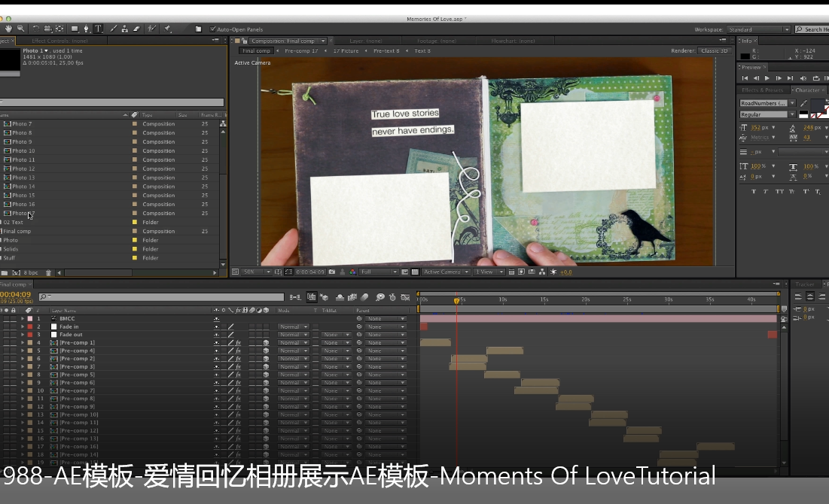The image size is (829, 504).
Task: Select the Rectangle shape tool
Action: 75,29
